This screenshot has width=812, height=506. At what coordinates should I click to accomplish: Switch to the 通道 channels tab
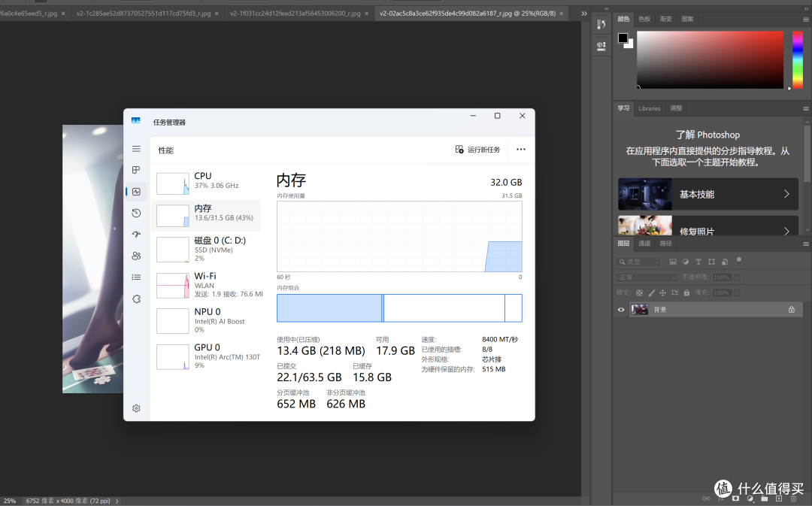coord(644,244)
